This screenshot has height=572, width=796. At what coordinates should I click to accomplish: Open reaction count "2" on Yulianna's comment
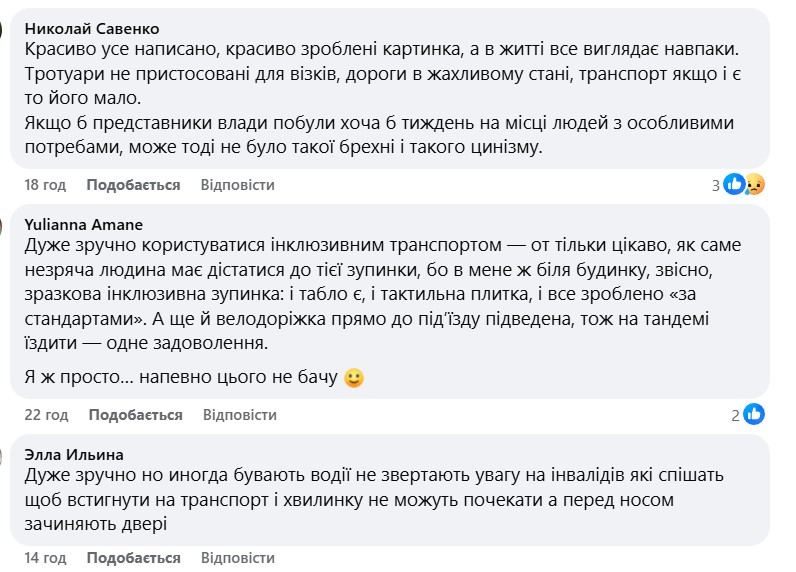735,415
